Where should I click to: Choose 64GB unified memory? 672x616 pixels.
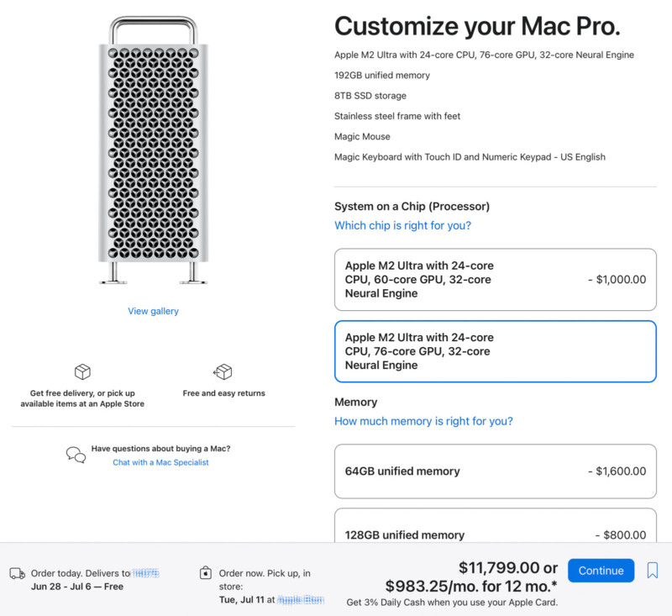click(x=495, y=471)
